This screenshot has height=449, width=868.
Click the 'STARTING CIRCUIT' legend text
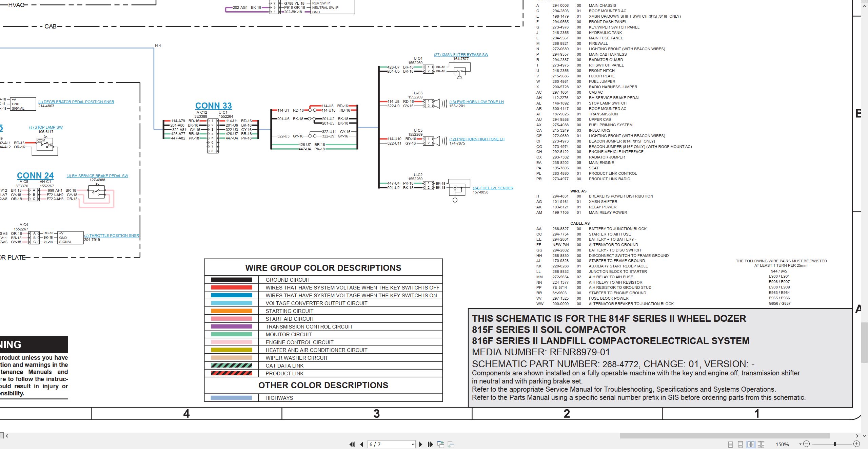coord(289,311)
